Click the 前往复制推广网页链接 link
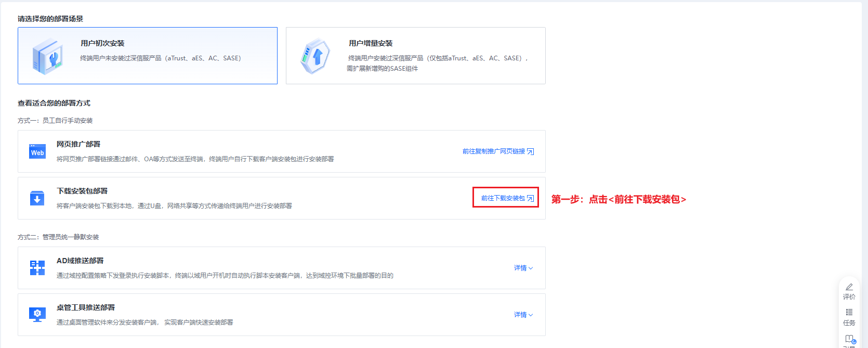Screen dimensions: 868x348 (494, 151)
